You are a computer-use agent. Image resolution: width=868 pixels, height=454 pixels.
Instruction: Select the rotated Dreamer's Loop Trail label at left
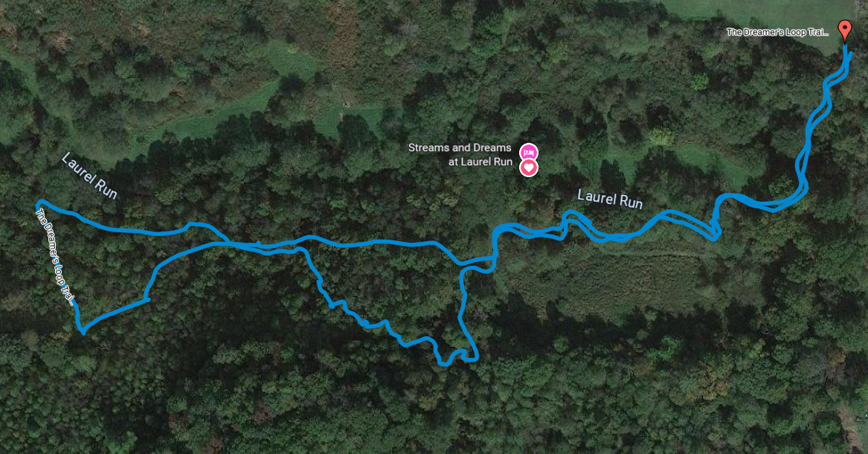pyautogui.click(x=54, y=256)
